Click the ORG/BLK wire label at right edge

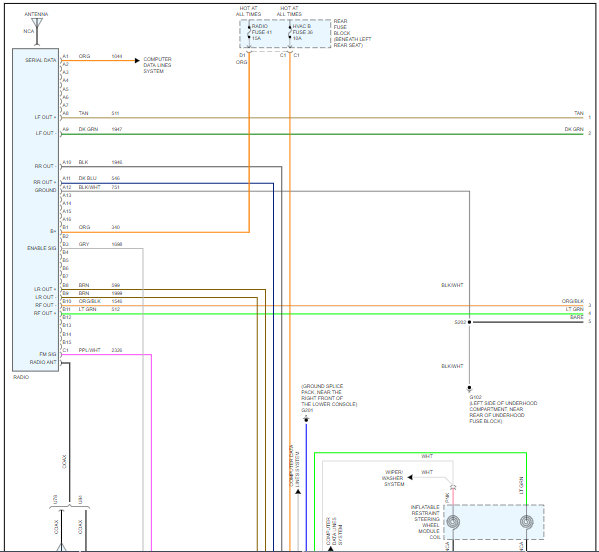tap(573, 301)
